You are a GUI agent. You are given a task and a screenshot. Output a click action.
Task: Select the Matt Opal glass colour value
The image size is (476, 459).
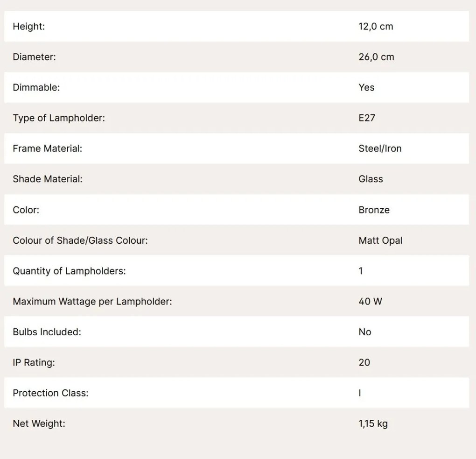pos(380,240)
